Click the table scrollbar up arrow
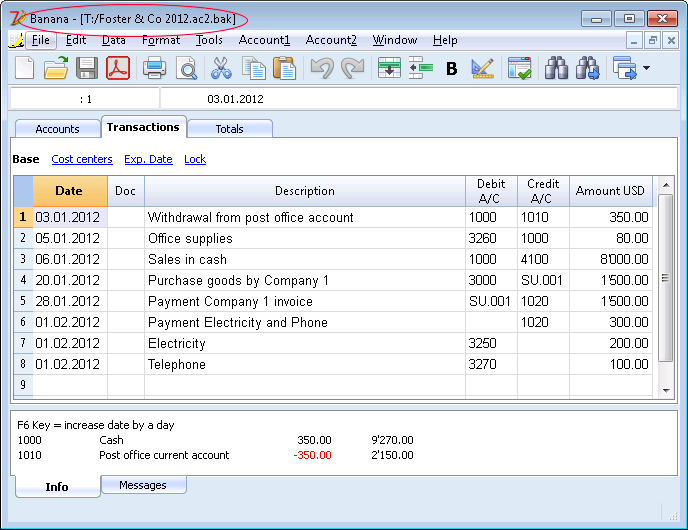This screenshot has height=530, width=688. pyautogui.click(x=666, y=185)
